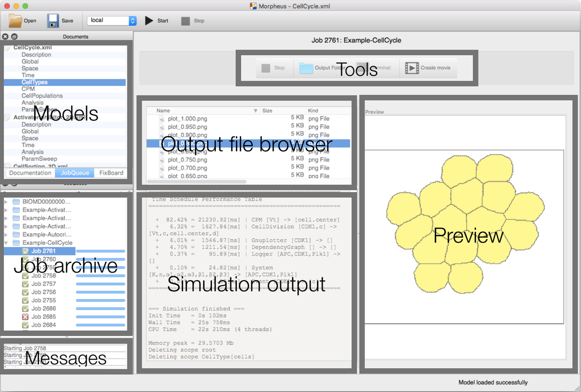Select Global under CellCycle.xml
The width and height of the screenshot is (581, 392).
tap(30, 61)
